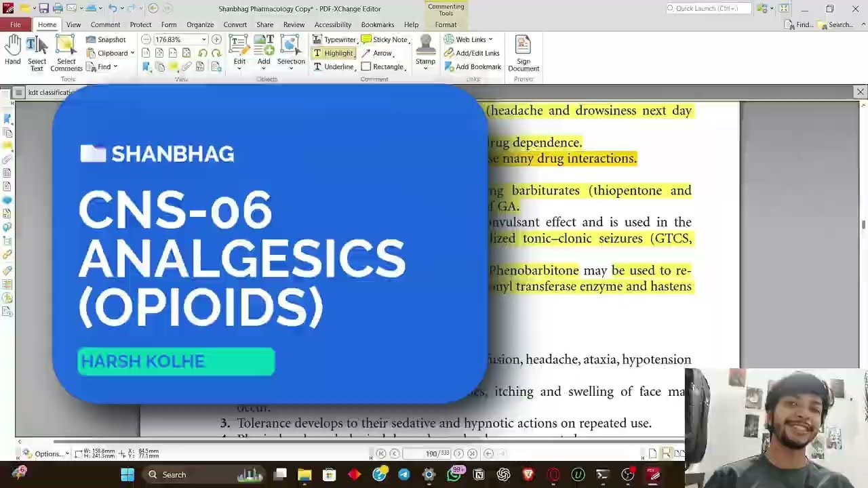
Task: Select the Rectangle drawing tool
Action: coord(383,66)
